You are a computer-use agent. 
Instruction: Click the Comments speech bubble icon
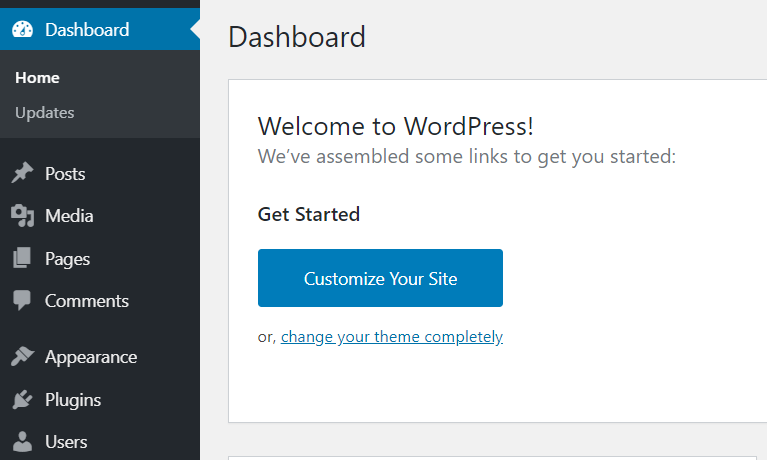[x=22, y=300]
